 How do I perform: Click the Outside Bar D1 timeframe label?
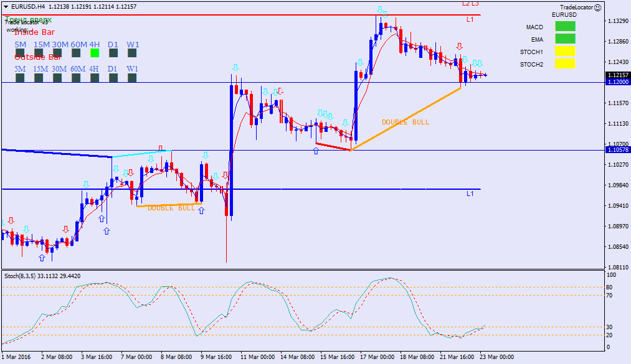point(112,69)
